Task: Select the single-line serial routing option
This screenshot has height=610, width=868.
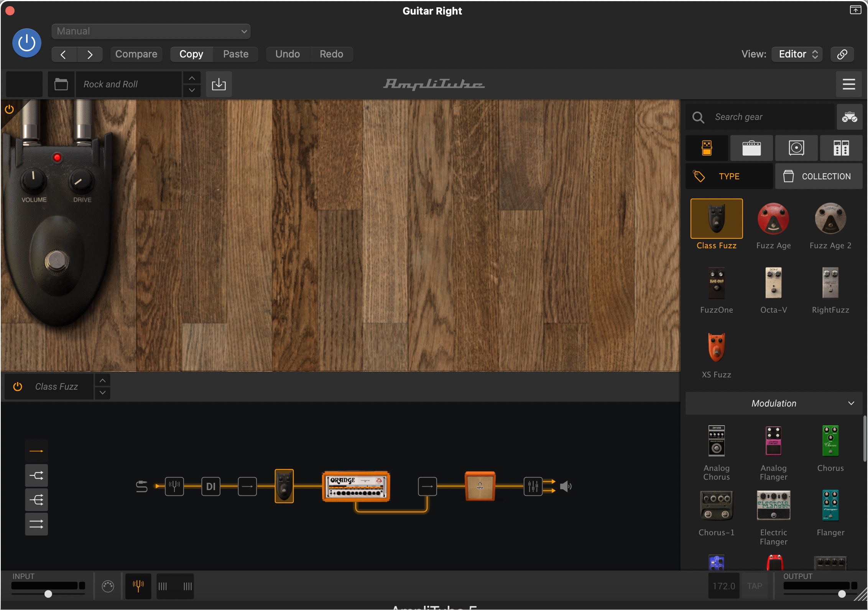Action: pyautogui.click(x=36, y=451)
